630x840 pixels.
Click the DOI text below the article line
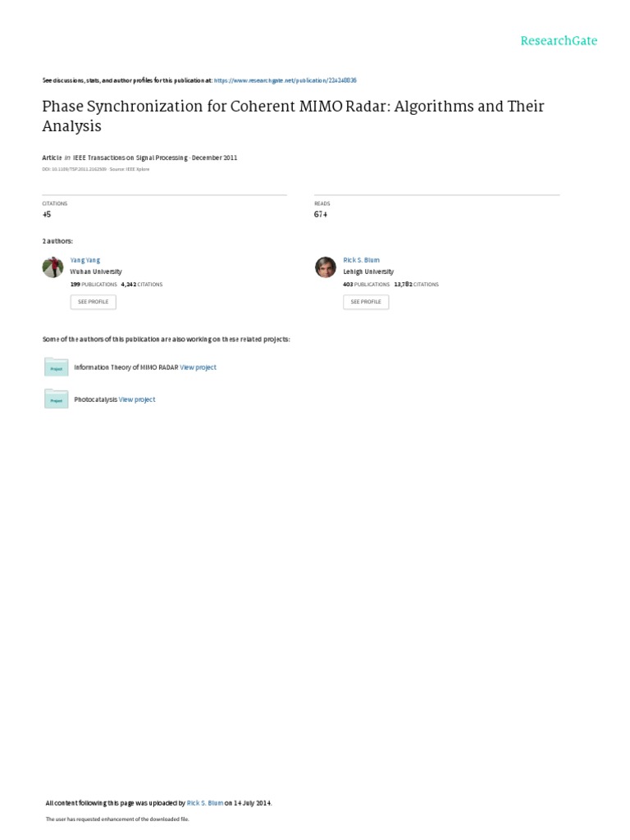click(x=75, y=169)
